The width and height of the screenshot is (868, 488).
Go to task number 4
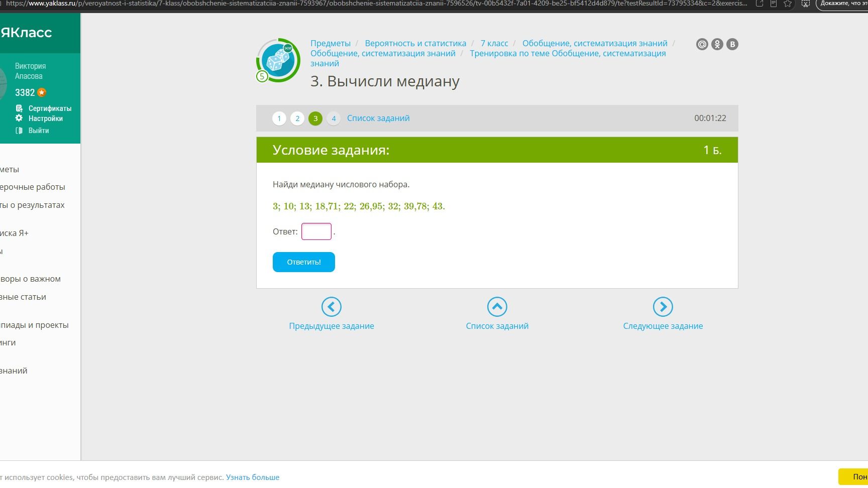pyautogui.click(x=334, y=118)
